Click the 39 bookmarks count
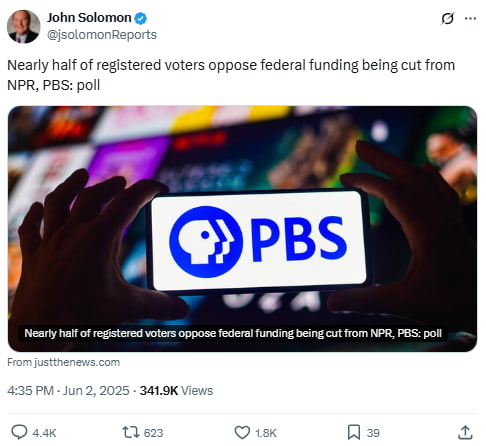This screenshot has height=446, width=486. [373, 433]
